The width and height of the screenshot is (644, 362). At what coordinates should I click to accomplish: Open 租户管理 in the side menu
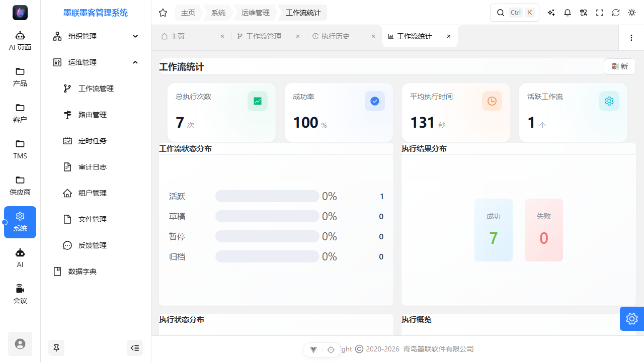pyautogui.click(x=96, y=193)
